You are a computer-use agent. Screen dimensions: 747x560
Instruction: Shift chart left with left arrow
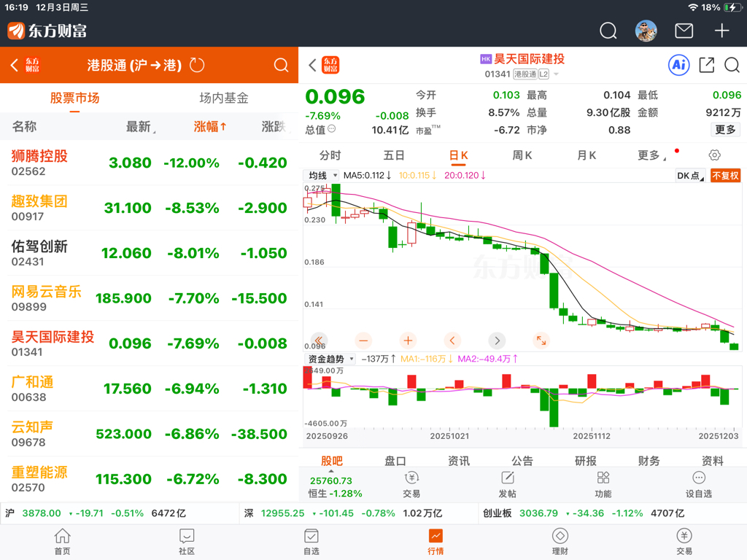(x=452, y=341)
